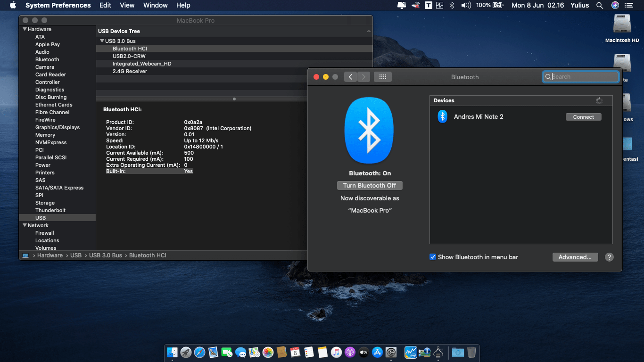This screenshot has width=644, height=362.
Task: Open Maps icon in the dock
Action: coord(255,352)
